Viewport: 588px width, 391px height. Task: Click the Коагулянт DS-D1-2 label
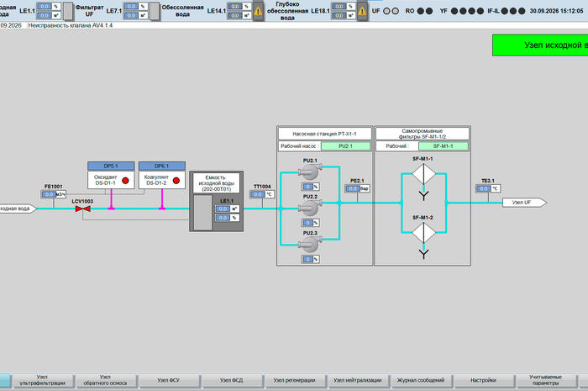click(x=156, y=180)
